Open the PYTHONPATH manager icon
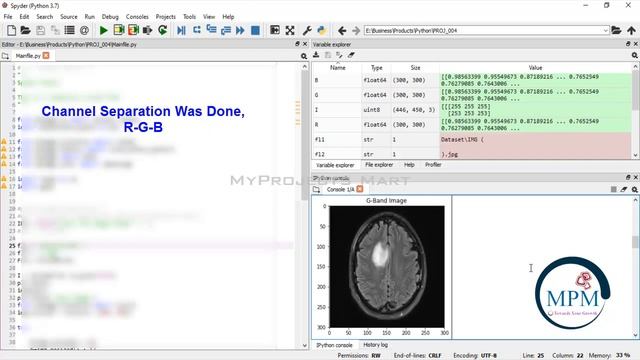This screenshot has height=360, width=640. pyautogui.click(x=322, y=30)
